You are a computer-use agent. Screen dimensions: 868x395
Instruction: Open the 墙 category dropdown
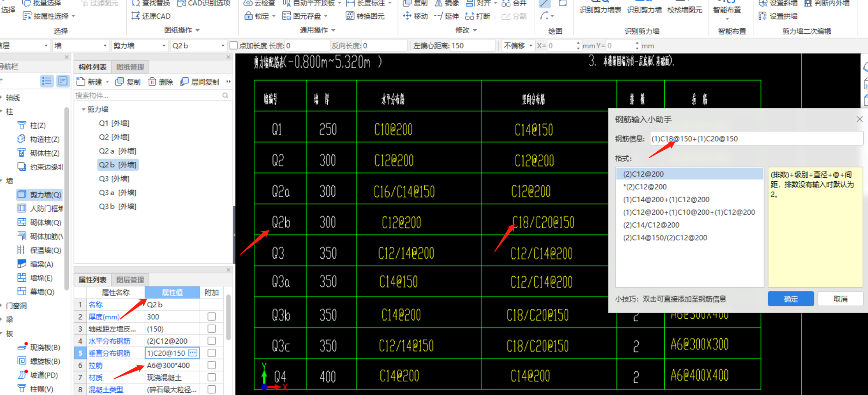click(x=105, y=45)
